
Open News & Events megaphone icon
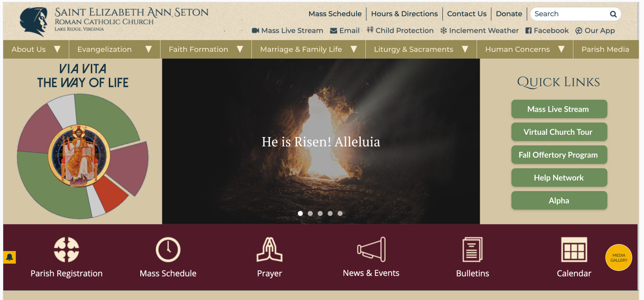coord(371,250)
